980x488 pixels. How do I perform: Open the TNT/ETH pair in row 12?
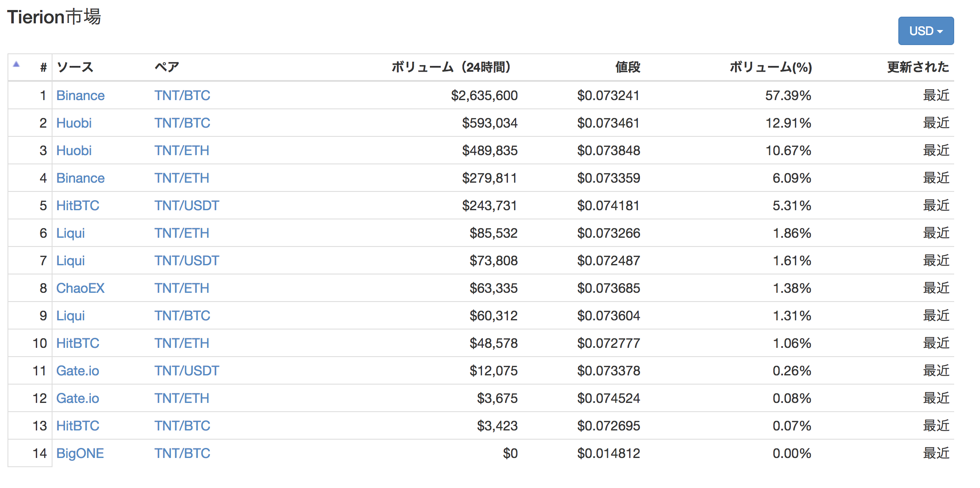point(182,398)
